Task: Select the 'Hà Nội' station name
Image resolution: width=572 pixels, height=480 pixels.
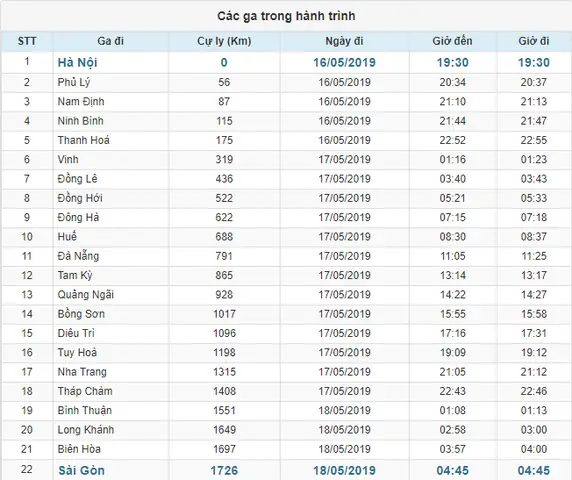Action: click(77, 62)
